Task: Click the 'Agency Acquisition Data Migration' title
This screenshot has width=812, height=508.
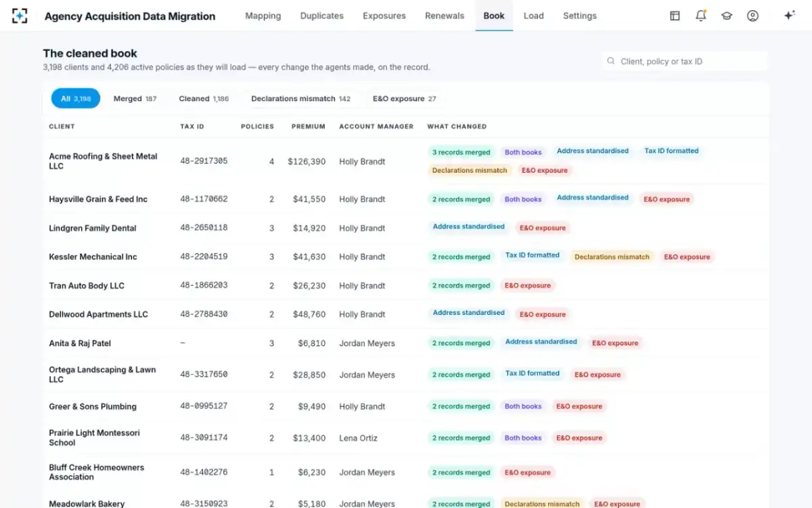Action: click(130, 16)
